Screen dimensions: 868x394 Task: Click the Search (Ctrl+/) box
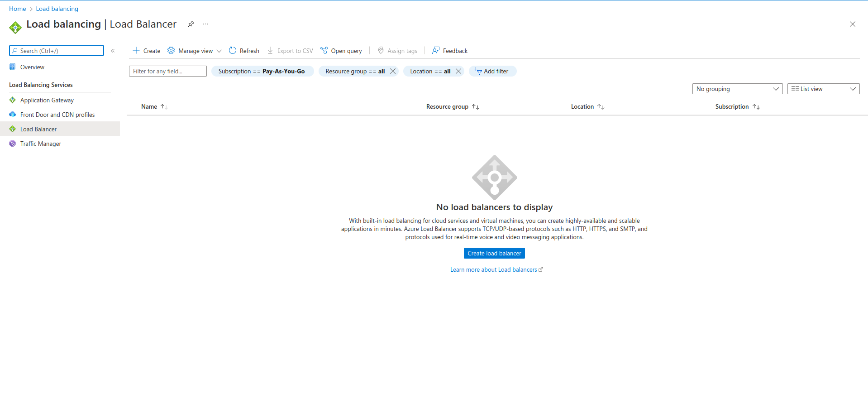[57, 51]
